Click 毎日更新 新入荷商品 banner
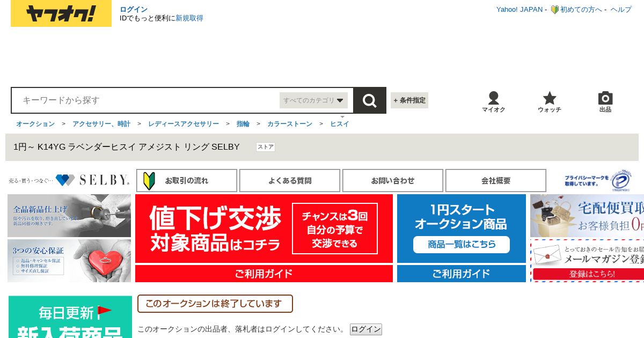The height and width of the screenshot is (338, 644). pyautogui.click(x=70, y=317)
